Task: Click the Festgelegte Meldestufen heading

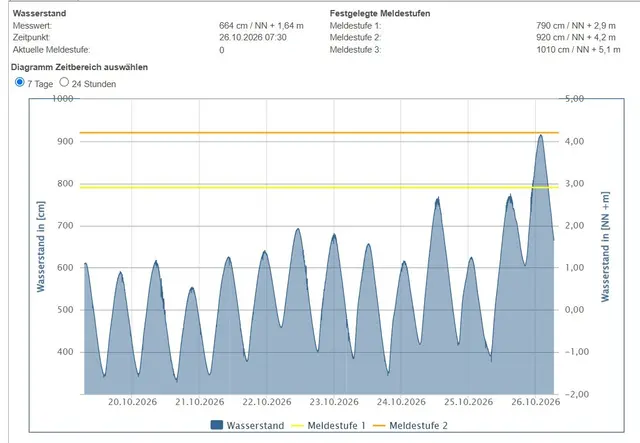Action: click(x=380, y=13)
